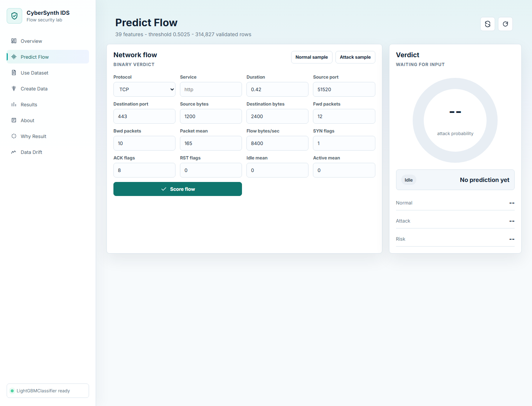Click the Score flow button
The height and width of the screenshot is (406, 532).
(x=178, y=189)
